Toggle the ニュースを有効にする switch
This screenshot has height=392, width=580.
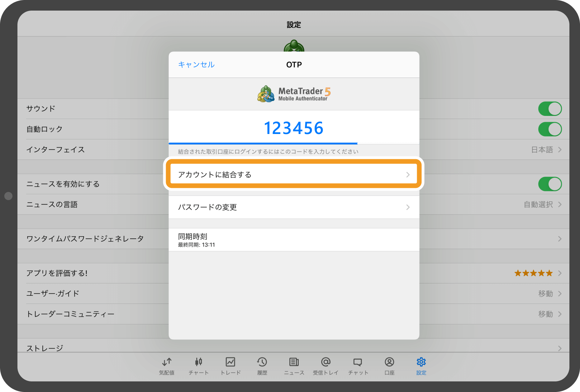click(550, 184)
